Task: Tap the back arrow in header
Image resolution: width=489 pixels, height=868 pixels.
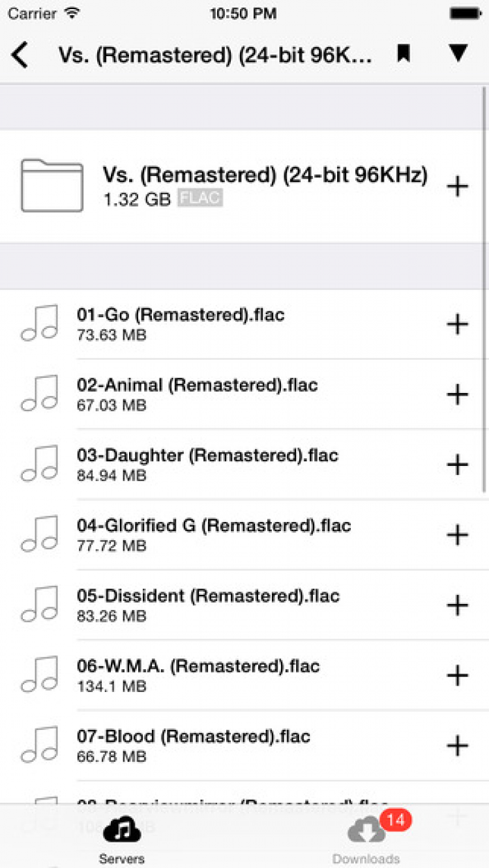Action: click(20, 55)
